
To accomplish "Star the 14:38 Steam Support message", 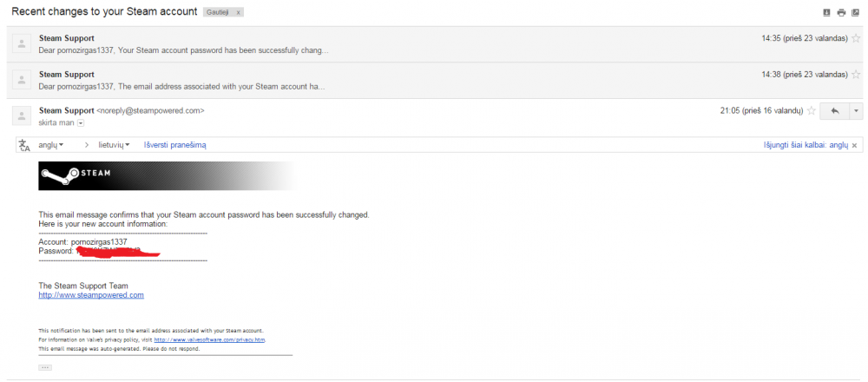I will [856, 74].
